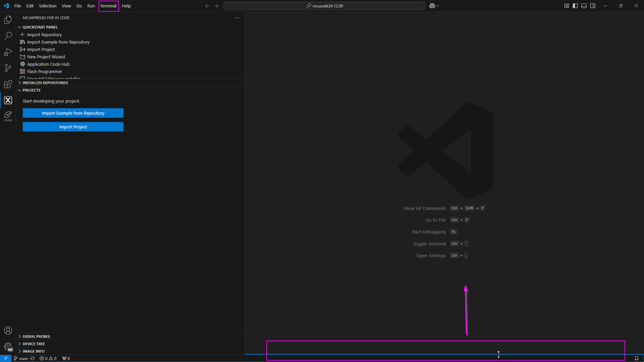This screenshot has height=362, width=644.
Task: Open the CMSIS view icon
Action: coord(8,116)
